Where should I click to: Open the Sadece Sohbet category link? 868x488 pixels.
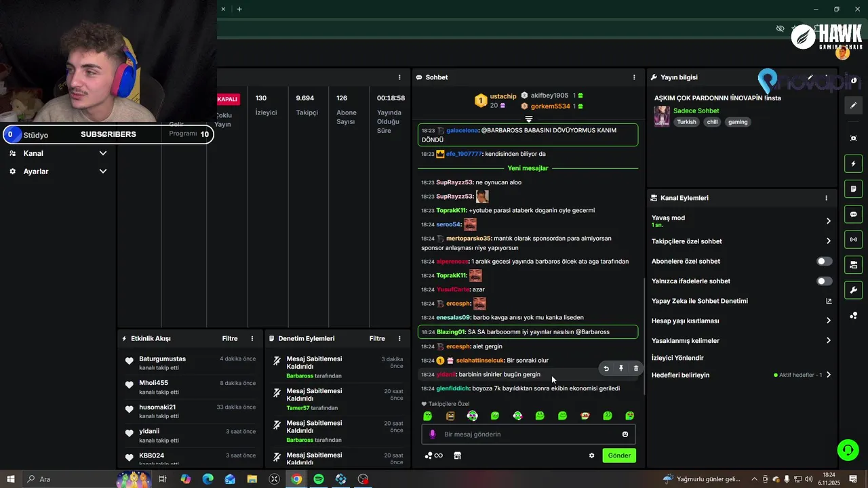696,110
